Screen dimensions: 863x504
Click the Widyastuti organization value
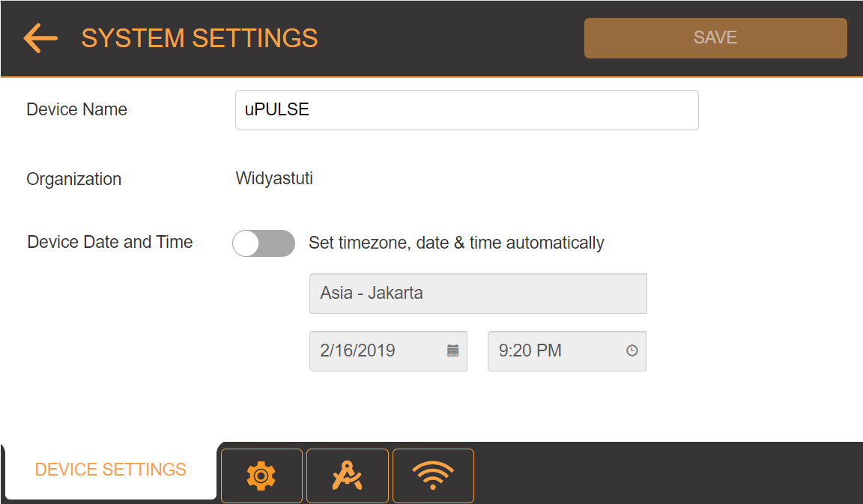(274, 179)
